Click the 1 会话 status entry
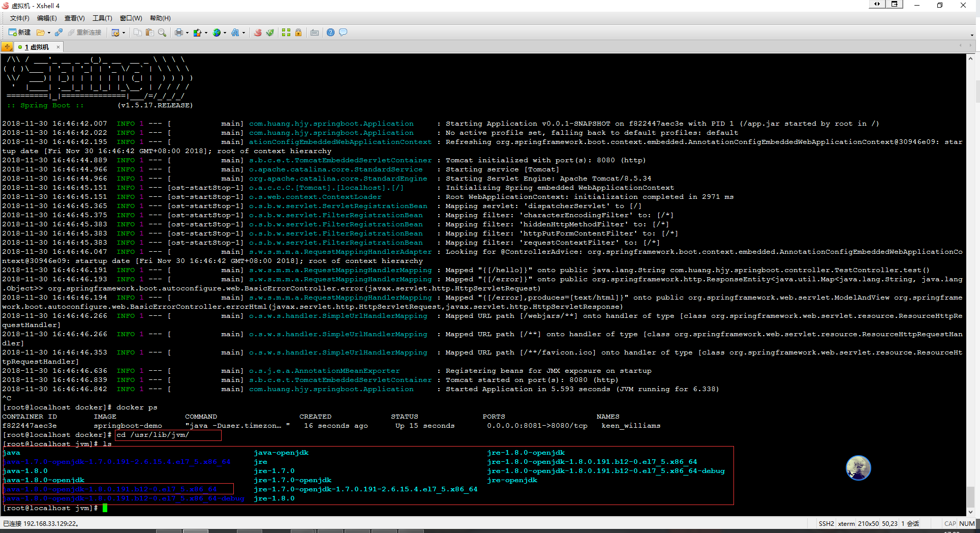The width and height of the screenshot is (980, 533). (910, 524)
